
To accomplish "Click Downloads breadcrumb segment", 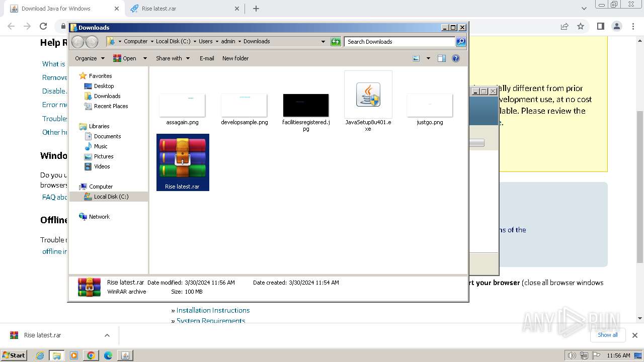I will pos(257,42).
